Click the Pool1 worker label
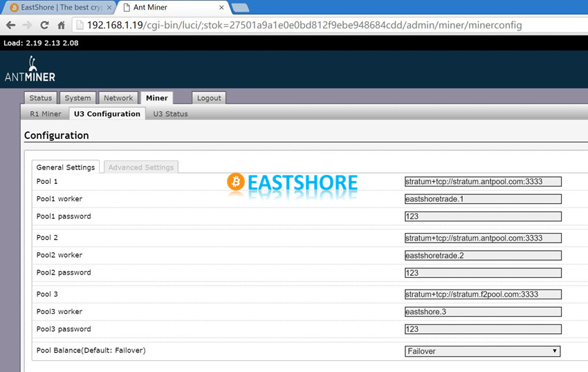588x372 pixels. (x=59, y=198)
